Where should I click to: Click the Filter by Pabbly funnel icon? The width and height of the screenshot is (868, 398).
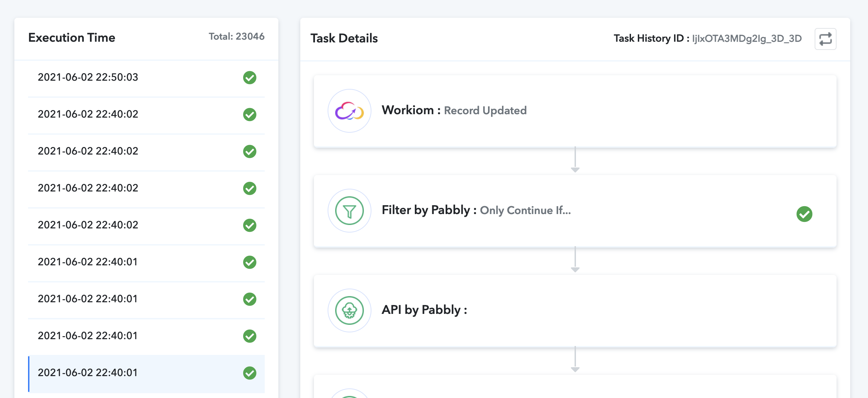(x=349, y=211)
